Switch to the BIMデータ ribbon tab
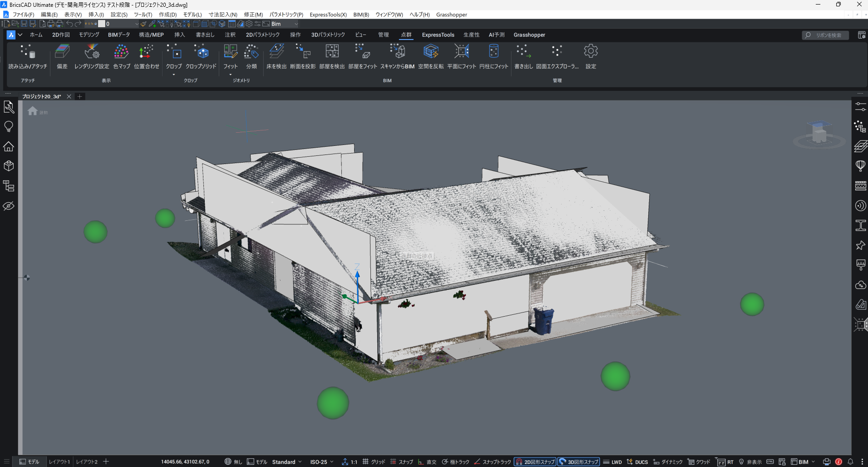This screenshot has width=868, height=467. (x=118, y=35)
